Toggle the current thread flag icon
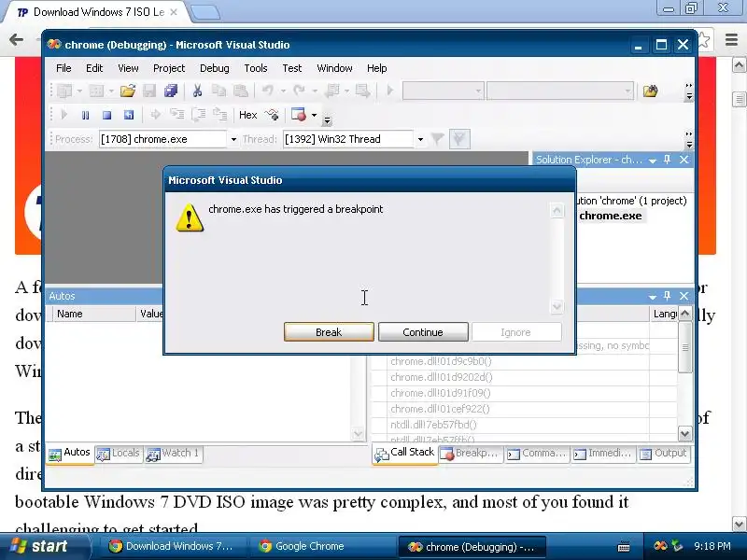The height and width of the screenshot is (560, 747). pyautogui.click(x=437, y=139)
